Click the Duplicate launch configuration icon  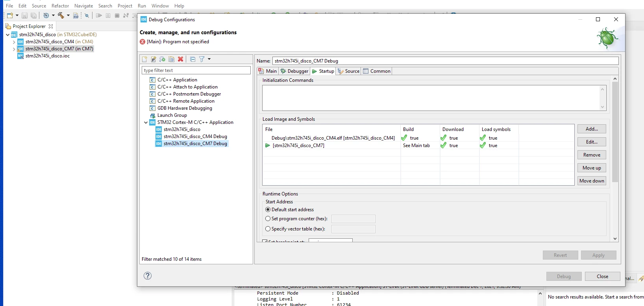171,59
